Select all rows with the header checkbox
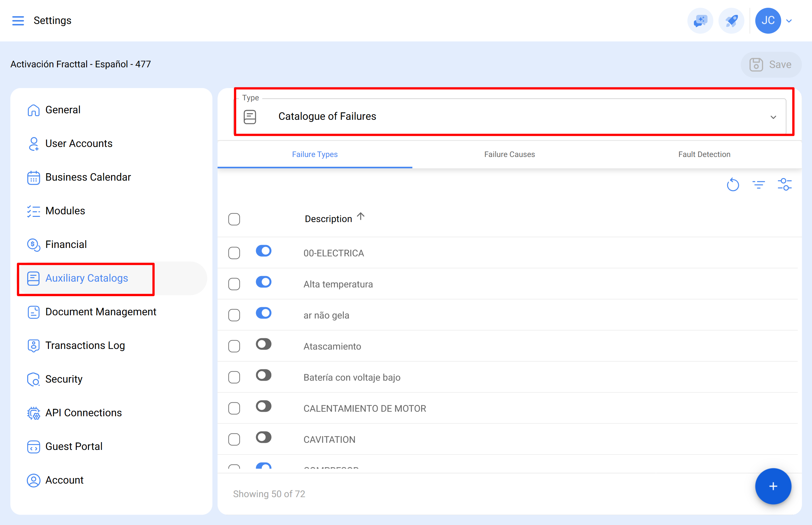812x525 pixels. [x=234, y=219]
